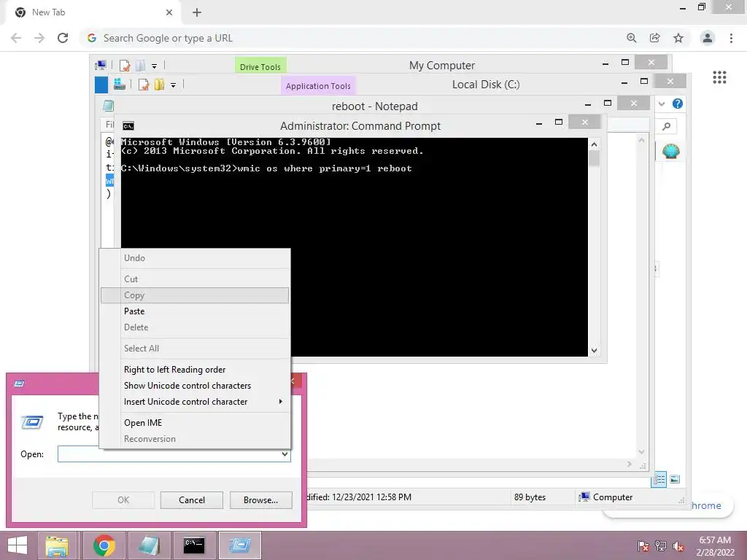Bookmark this tab with the star icon
The height and width of the screenshot is (560, 747).
click(678, 38)
